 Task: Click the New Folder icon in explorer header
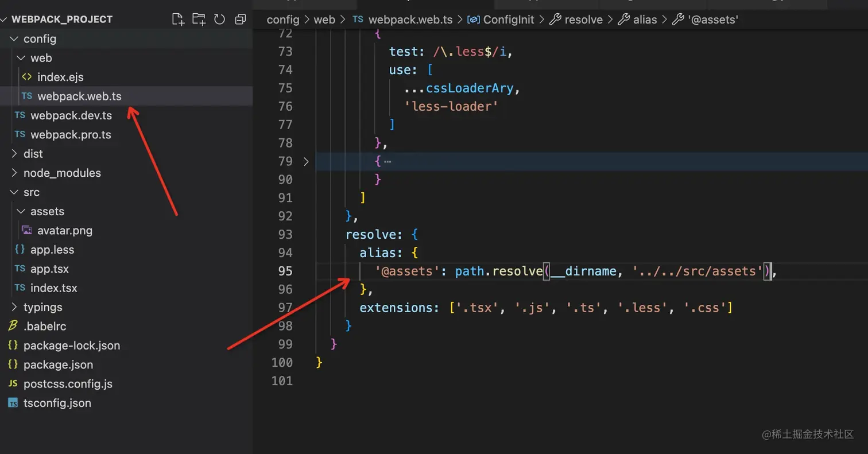tap(199, 19)
